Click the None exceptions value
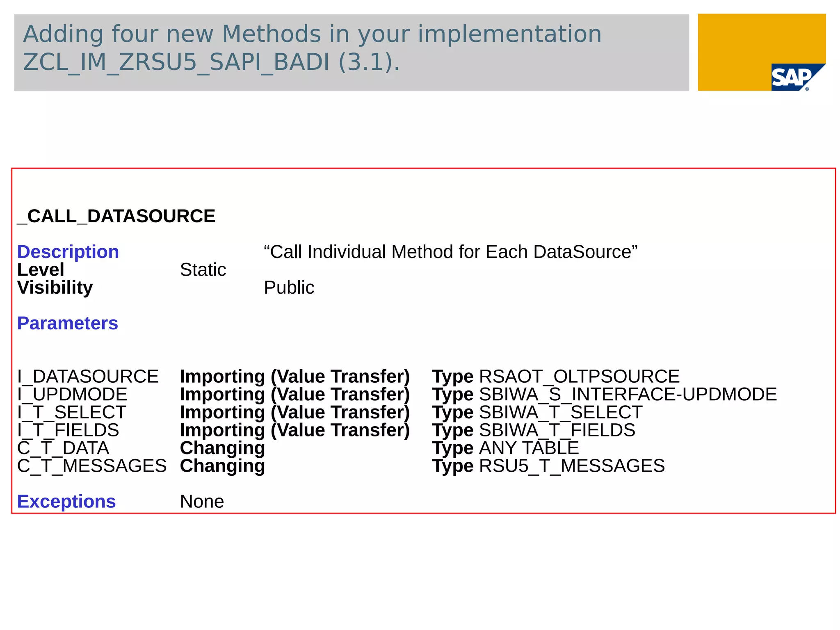 pos(202,502)
